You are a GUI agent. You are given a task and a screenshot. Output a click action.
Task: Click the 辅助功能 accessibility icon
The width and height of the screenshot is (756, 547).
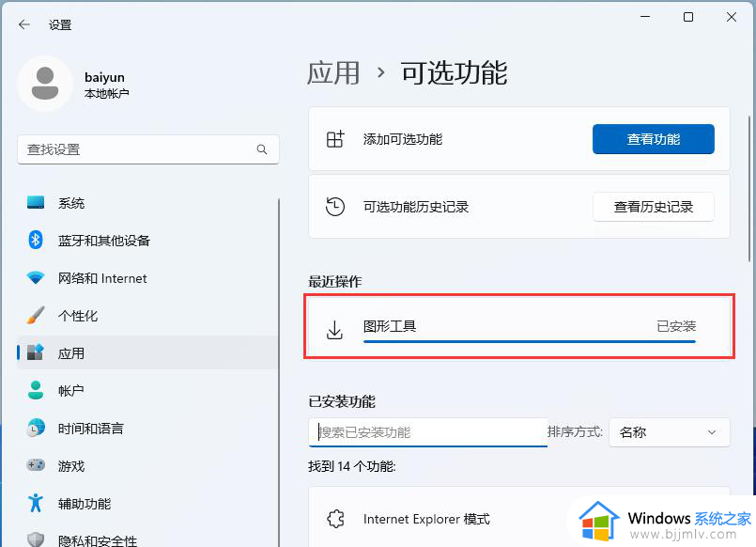click(36, 503)
